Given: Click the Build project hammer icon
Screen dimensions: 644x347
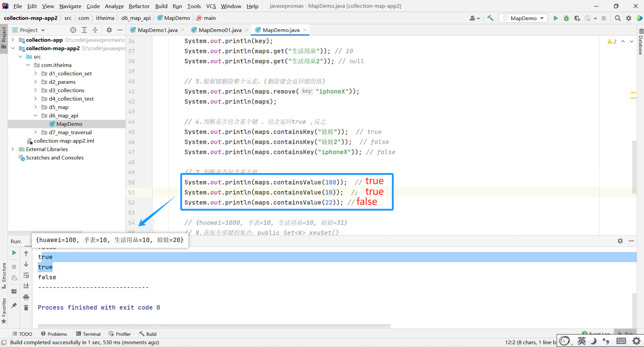Looking at the screenshot, I should [490, 18].
